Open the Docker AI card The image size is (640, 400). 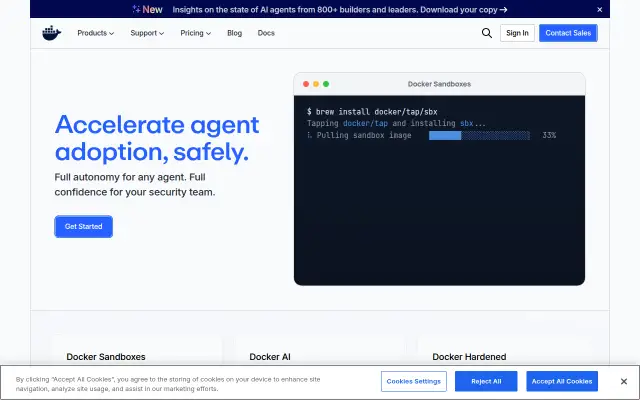(x=320, y=351)
